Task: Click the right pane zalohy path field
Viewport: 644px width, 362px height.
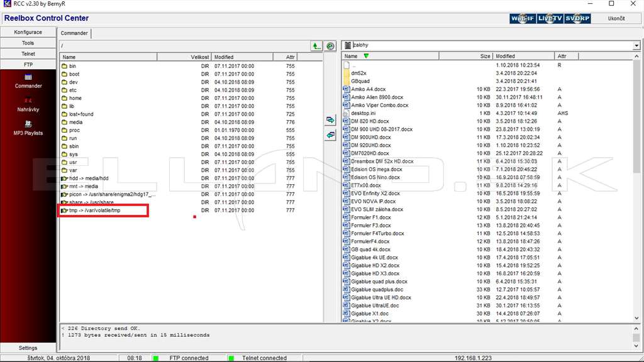Action: (491, 45)
